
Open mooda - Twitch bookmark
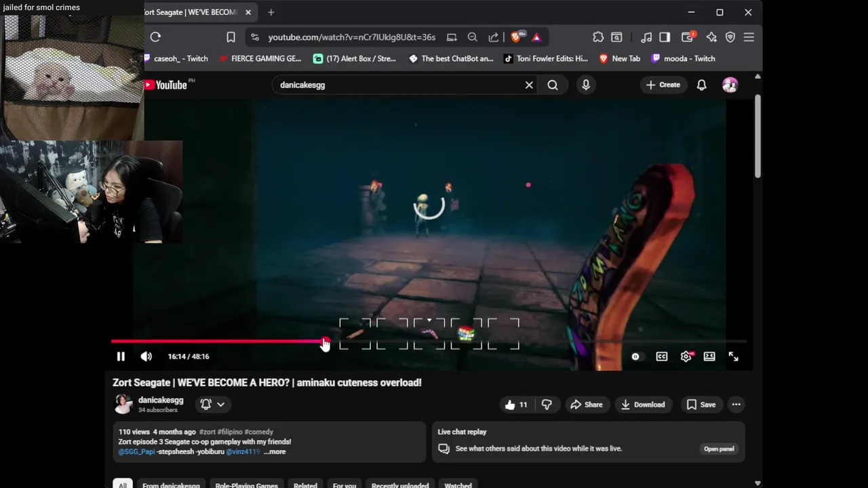[x=683, y=59]
